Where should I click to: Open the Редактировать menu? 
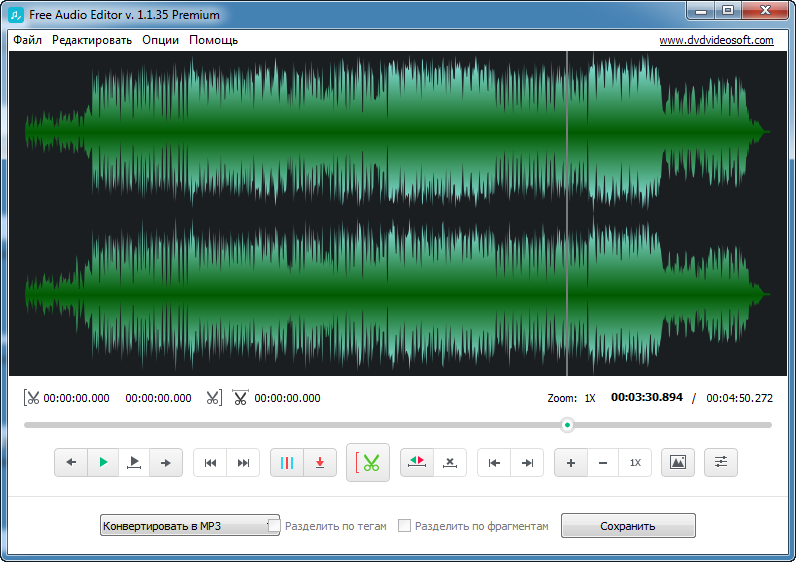click(x=92, y=40)
